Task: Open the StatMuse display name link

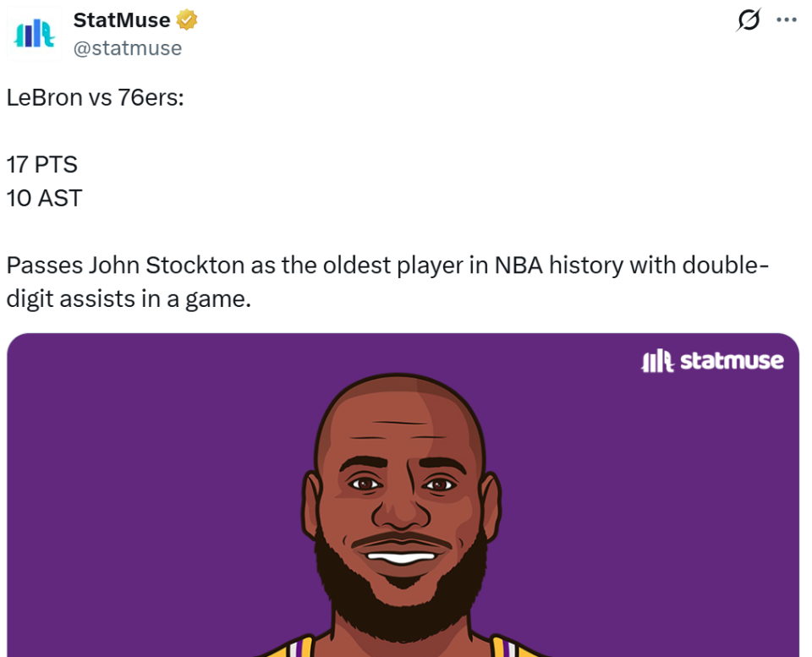Action: [122, 20]
